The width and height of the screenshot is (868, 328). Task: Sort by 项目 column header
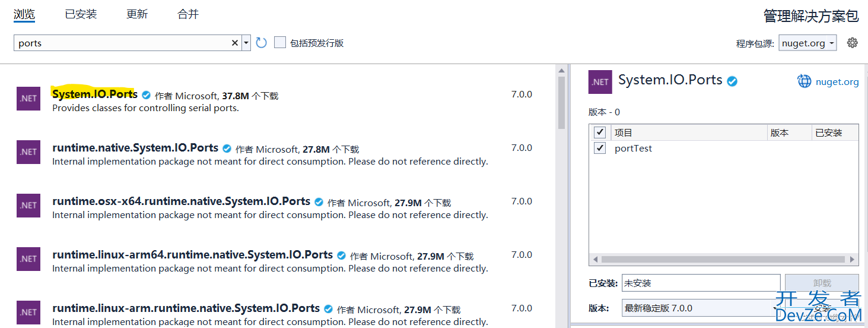click(x=688, y=133)
